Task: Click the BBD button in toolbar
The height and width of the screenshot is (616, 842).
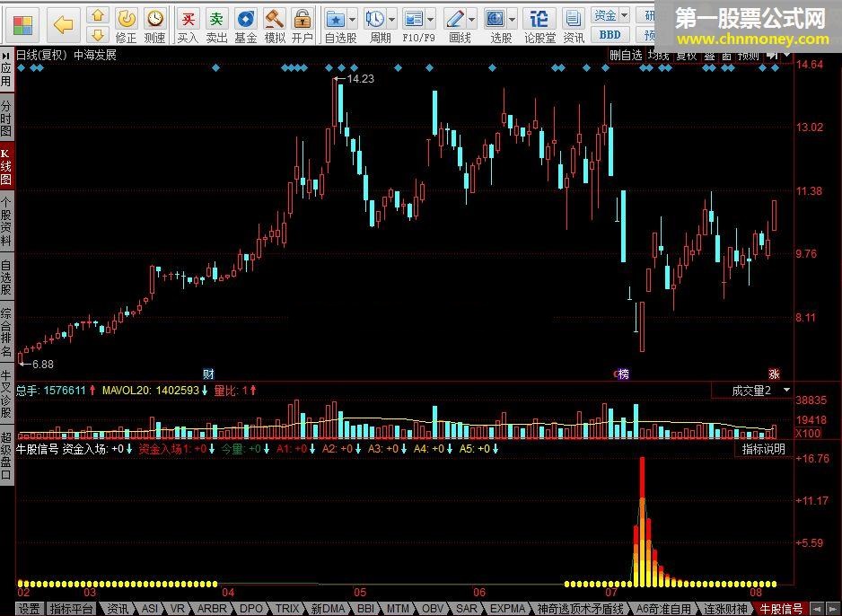Action: pyautogui.click(x=610, y=35)
